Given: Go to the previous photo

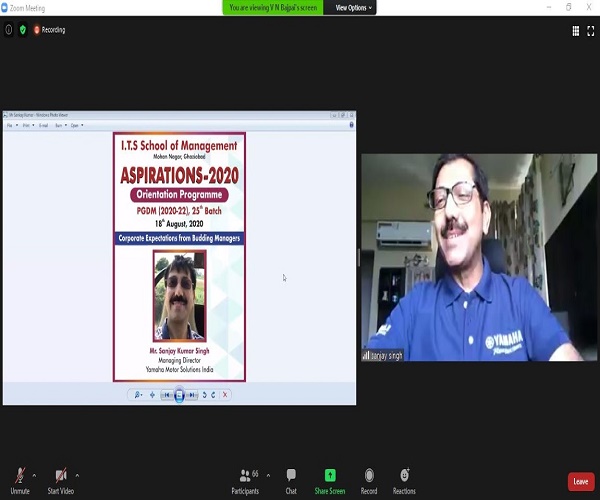Looking at the screenshot, I should [166, 395].
